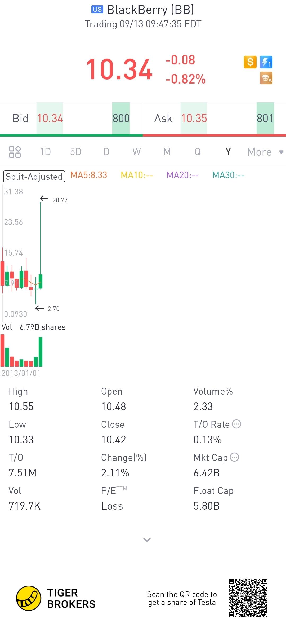The image size is (286, 644).
Task: Tap the Tesla share QR code
Action: (x=248, y=598)
